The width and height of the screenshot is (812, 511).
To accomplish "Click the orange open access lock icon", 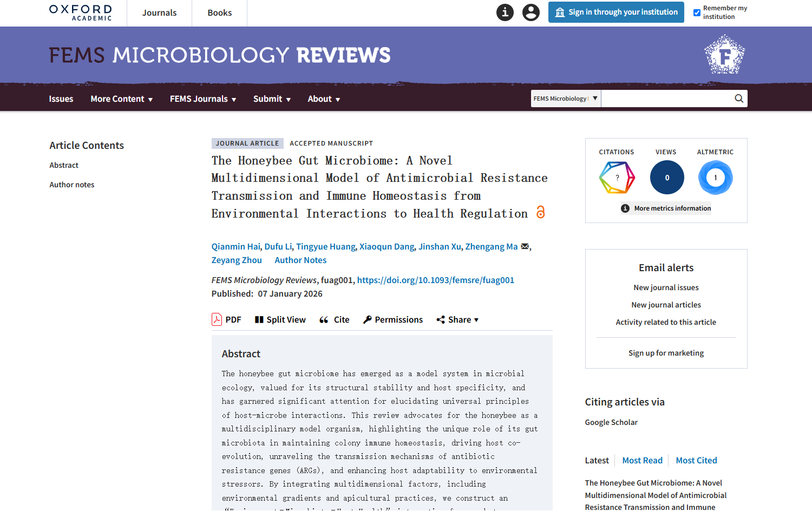I will point(540,212).
